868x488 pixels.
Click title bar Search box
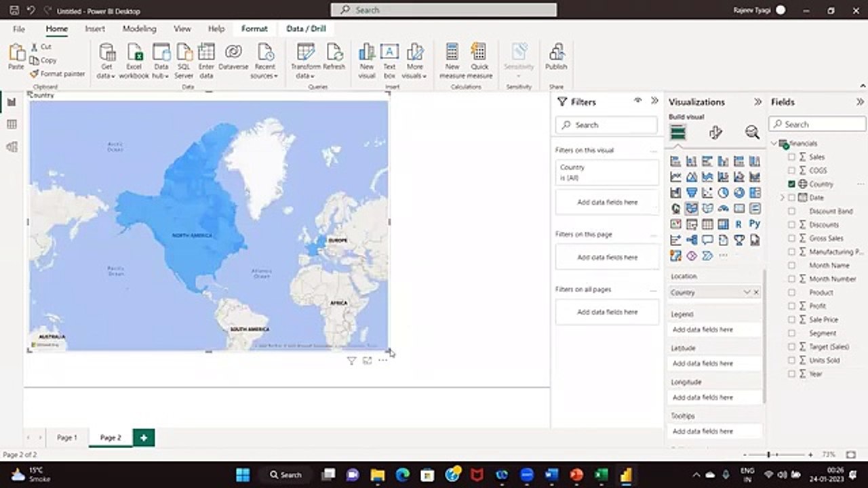[443, 10]
